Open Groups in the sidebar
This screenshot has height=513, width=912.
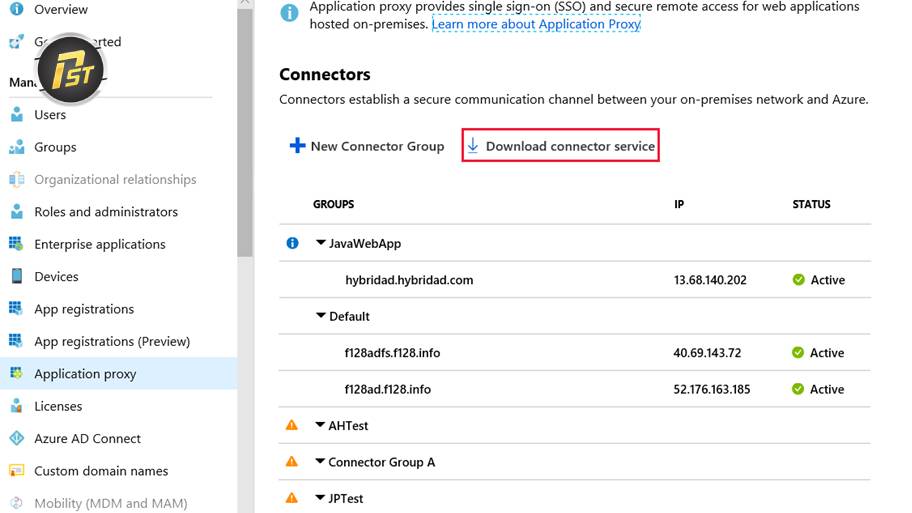tap(55, 147)
